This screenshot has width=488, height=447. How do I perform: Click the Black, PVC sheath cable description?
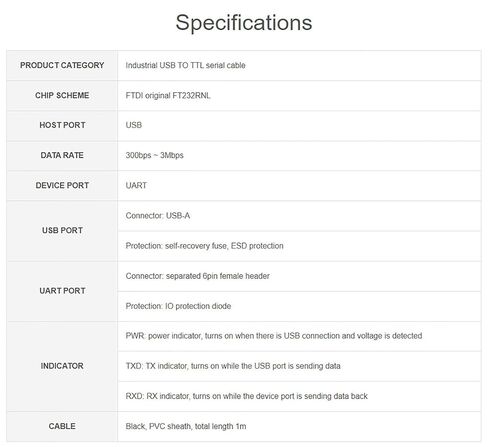(186, 426)
